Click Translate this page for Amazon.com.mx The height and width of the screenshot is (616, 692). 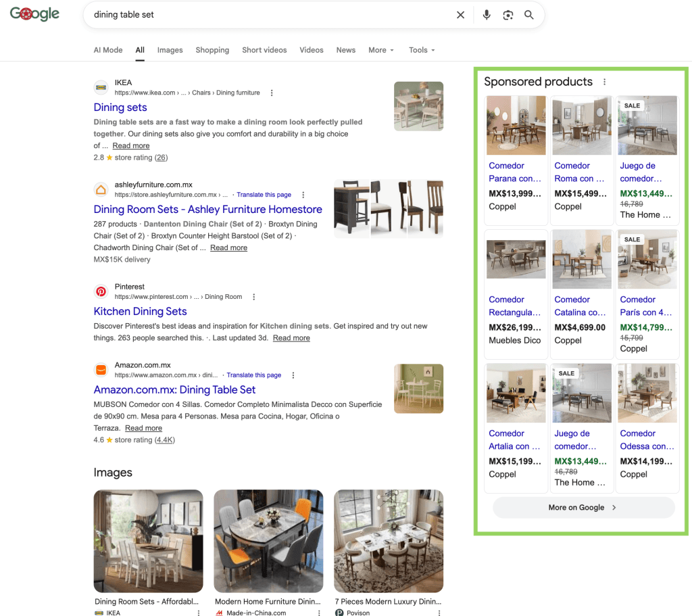(254, 375)
